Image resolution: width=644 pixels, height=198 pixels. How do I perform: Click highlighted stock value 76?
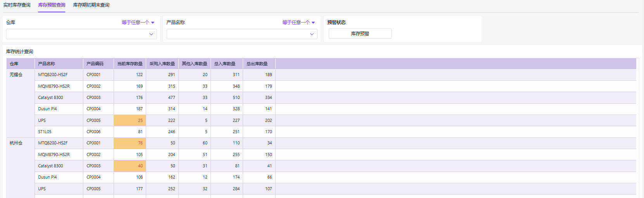pos(130,143)
